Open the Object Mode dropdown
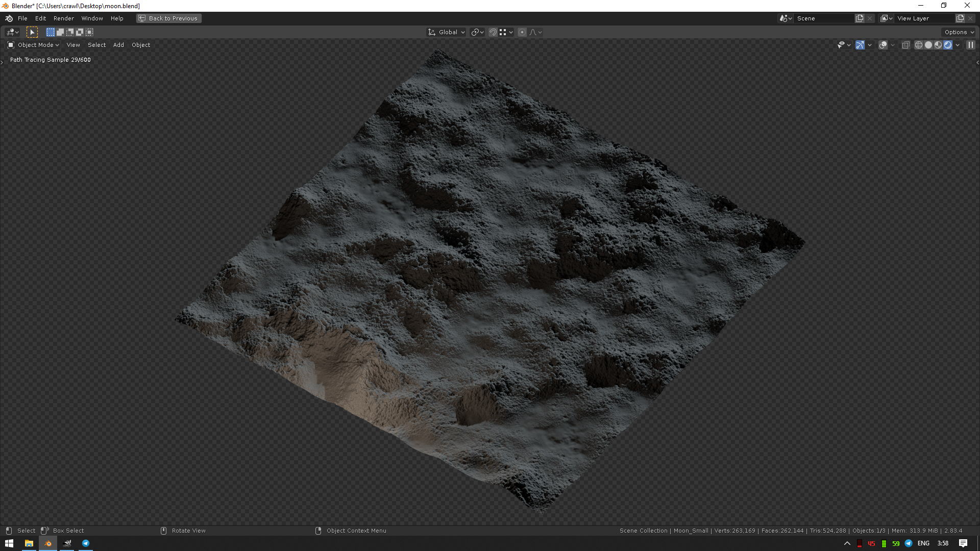 [34, 45]
